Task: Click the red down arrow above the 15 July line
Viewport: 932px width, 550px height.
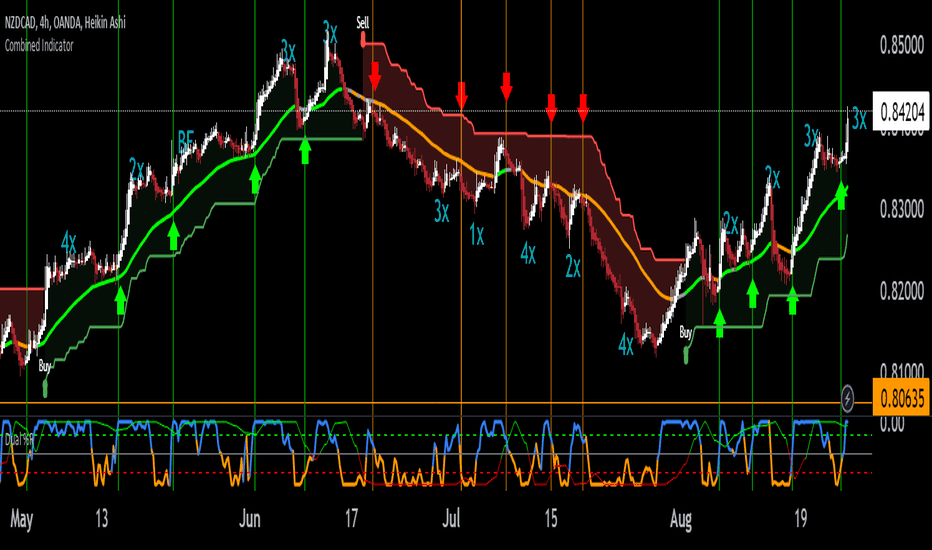Action: coord(551,107)
